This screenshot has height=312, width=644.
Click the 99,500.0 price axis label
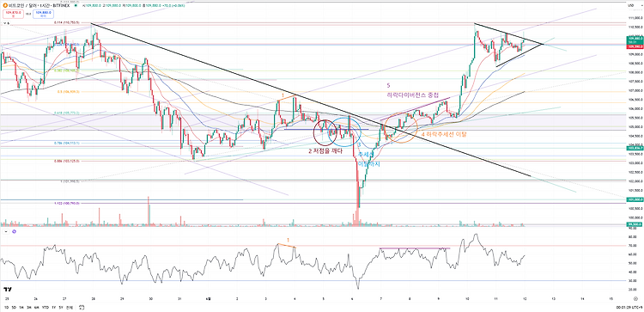click(x=635, y=224)
